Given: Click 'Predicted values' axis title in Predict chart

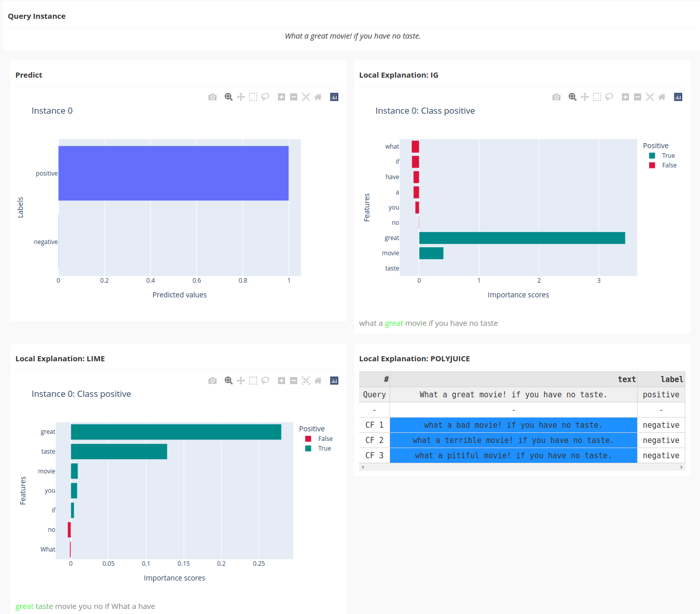Looking at the screenshot, I should (x=180, y=295).
